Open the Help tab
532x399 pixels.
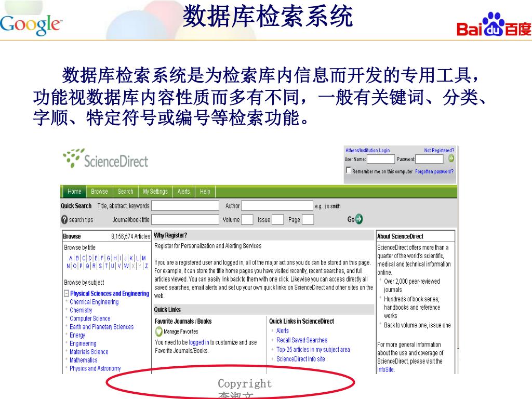(205, 191)
